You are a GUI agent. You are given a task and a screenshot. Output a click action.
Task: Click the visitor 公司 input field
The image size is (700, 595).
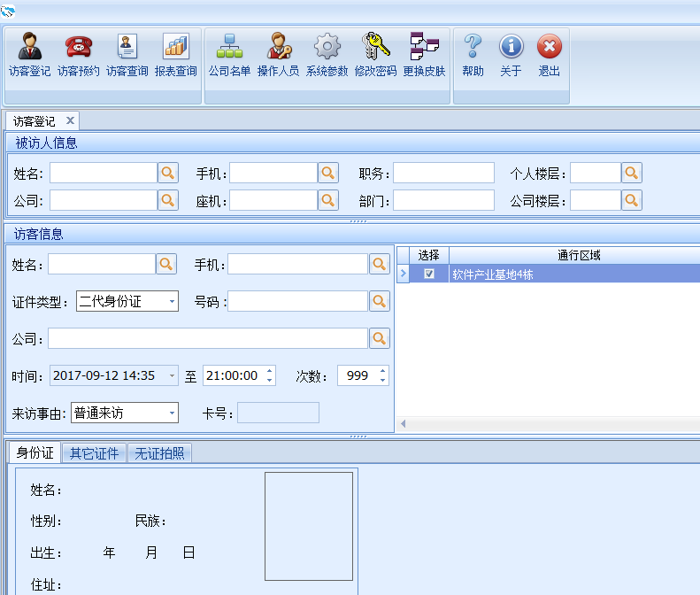tap(208, 338)
